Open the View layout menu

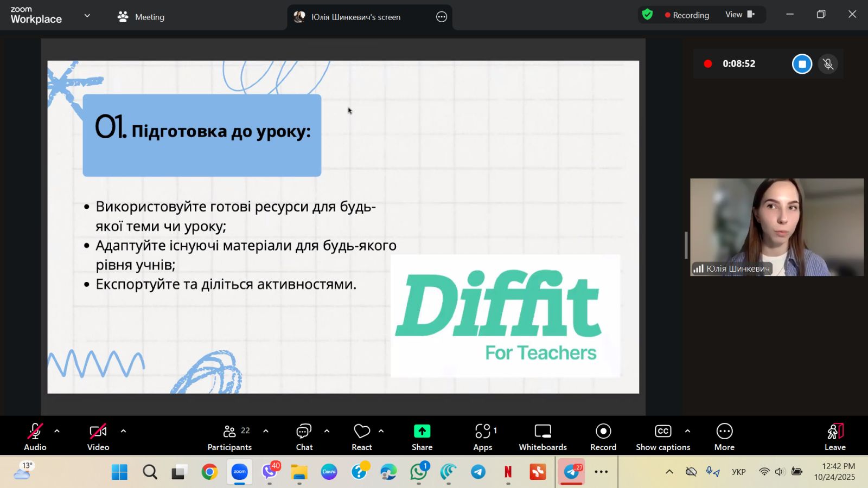pos(739,15)
